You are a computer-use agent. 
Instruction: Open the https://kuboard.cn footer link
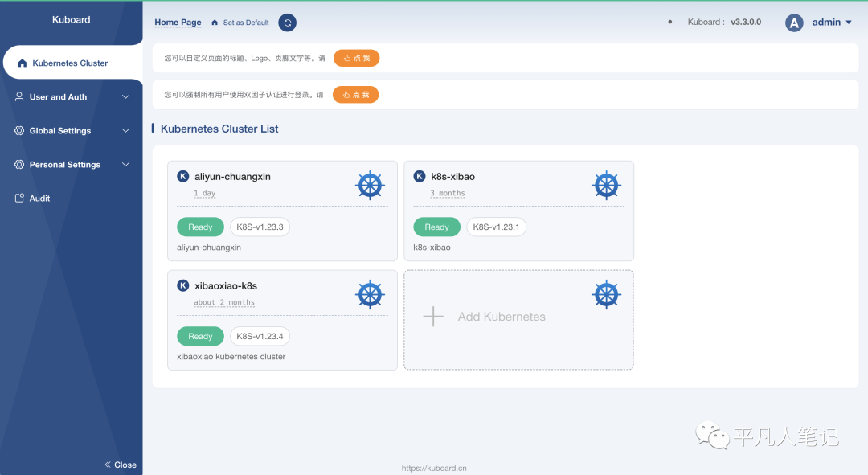[434, 468]
